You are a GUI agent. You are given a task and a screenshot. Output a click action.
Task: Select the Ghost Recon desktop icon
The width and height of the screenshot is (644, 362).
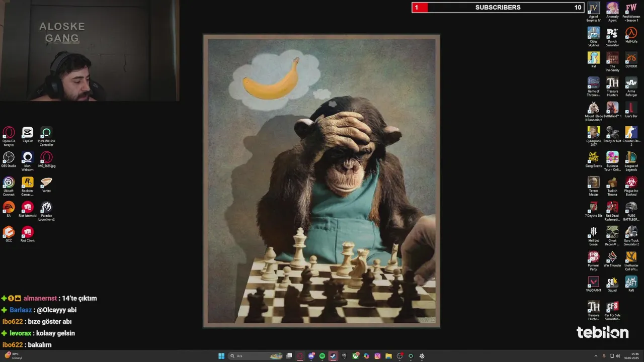pos(612,236)
